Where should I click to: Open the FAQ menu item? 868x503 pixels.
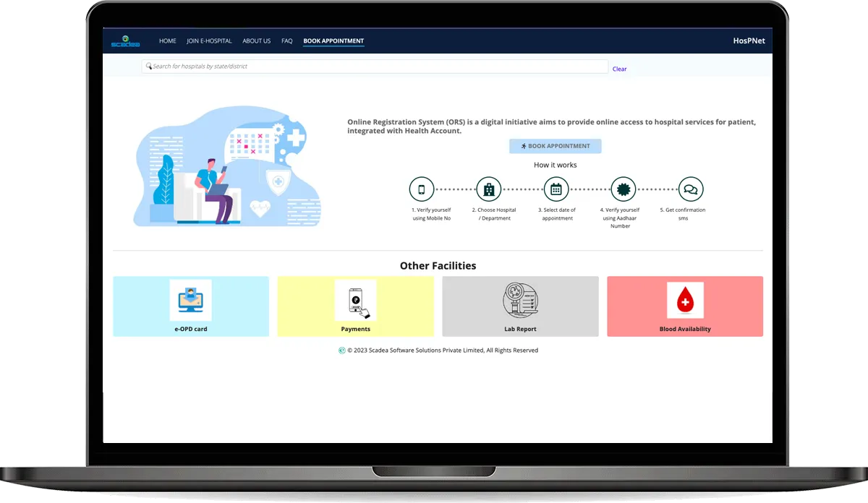coord(287,41)
